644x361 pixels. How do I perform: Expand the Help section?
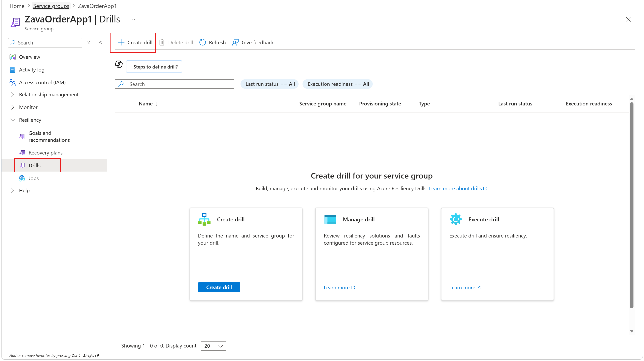click(x=13, y=190)
